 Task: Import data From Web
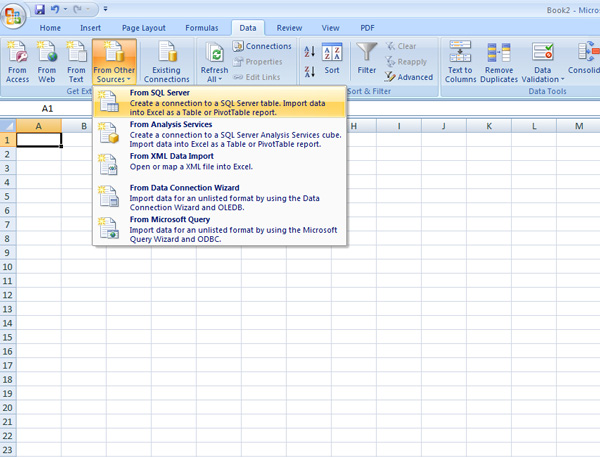pos(47,62)
